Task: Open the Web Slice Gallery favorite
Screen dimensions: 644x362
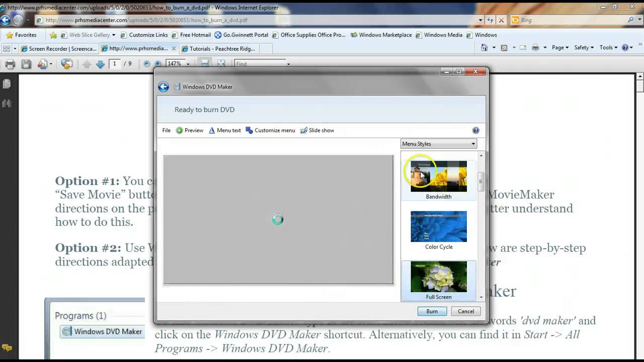Action: [x=87, y=35]
